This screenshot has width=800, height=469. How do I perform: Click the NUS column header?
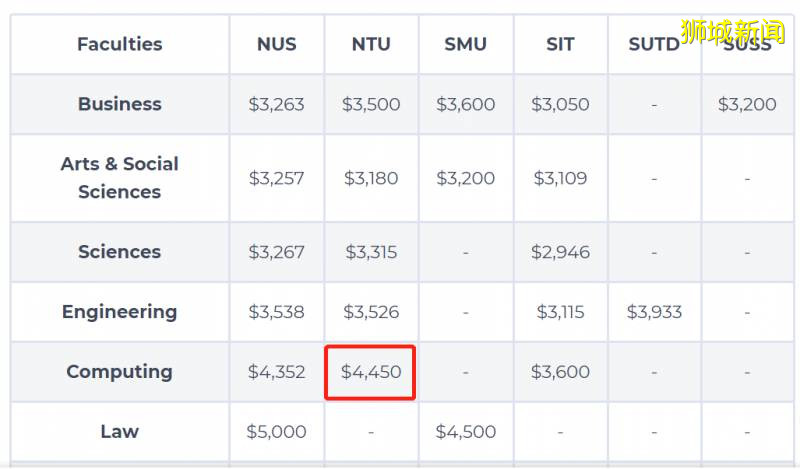coord(276,44)
